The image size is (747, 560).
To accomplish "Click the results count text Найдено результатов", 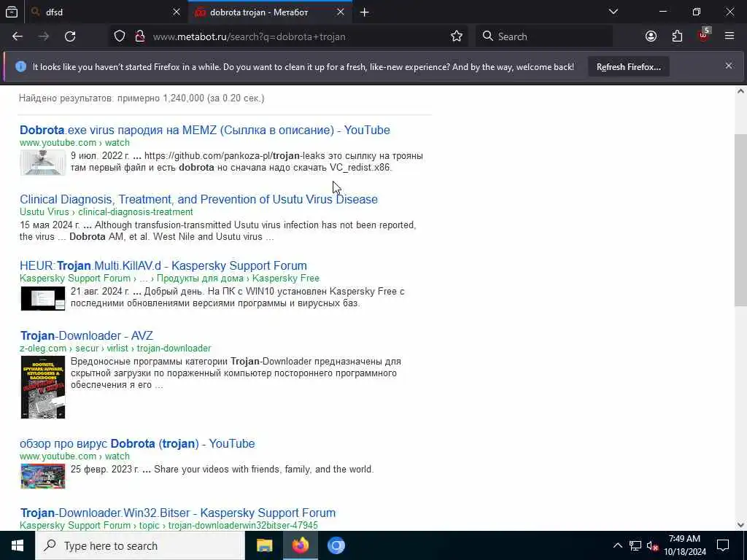I will coord(142,98).
